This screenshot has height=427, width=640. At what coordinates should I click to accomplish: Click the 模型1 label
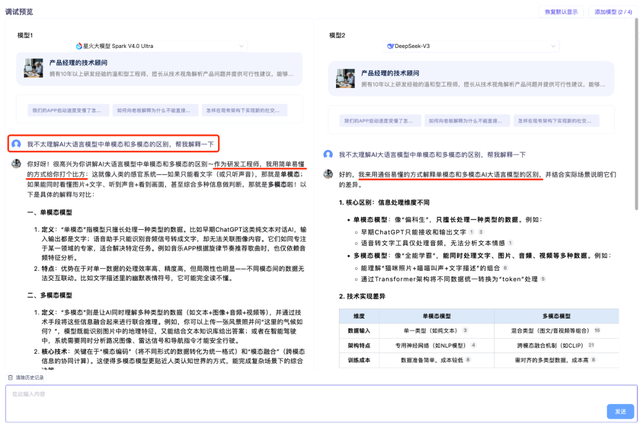[x=25, y=35]
